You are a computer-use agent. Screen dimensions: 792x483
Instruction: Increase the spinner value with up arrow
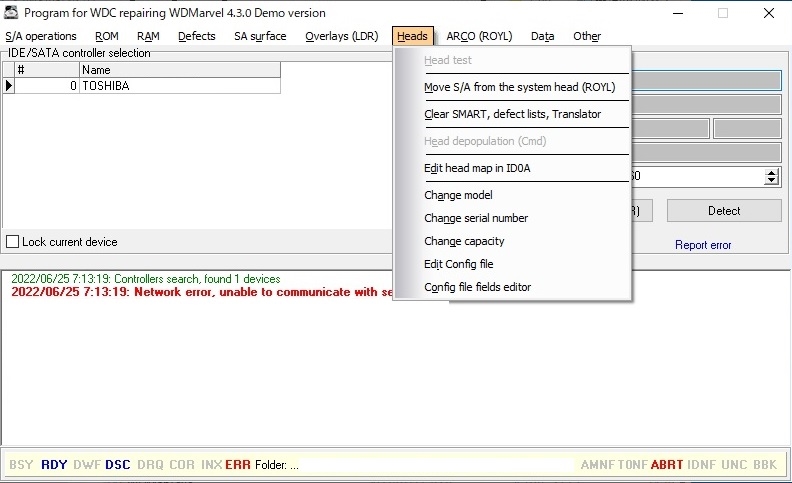point(771,173)
